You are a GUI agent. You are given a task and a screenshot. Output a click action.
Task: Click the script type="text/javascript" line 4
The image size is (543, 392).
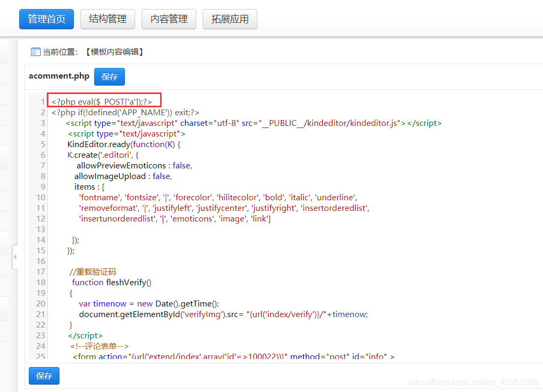click(127, 134)
